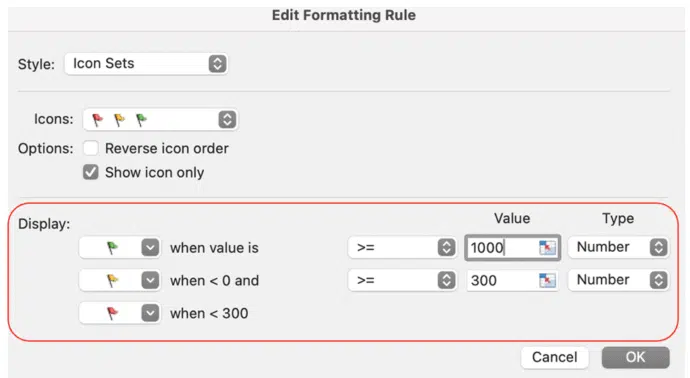Click into the value field containing 300
Viewport: 690px width, 378px height.
point(503,280)
